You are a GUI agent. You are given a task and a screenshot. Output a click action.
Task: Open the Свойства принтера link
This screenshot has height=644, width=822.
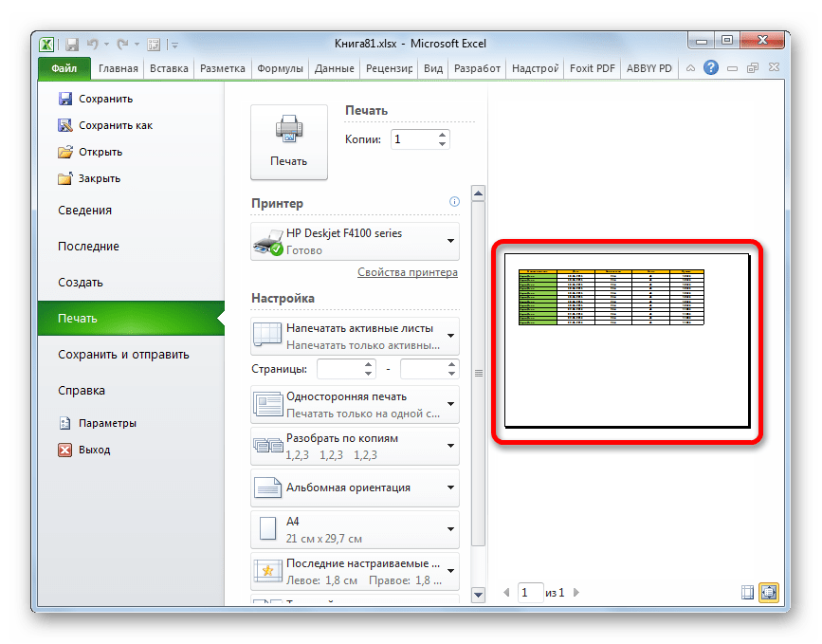[408, 272]
